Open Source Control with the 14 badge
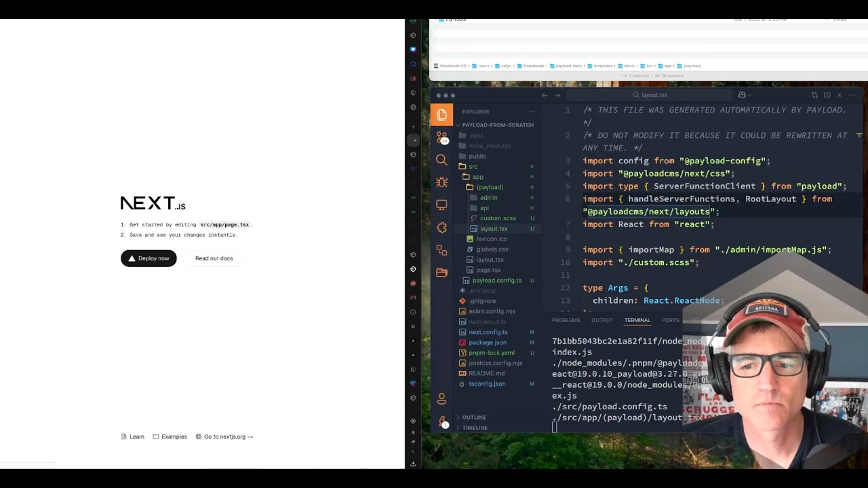The height and width of the screenshot is (488, 868). click(x=441, y=137)
